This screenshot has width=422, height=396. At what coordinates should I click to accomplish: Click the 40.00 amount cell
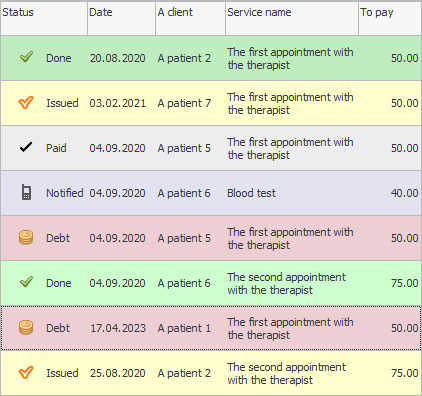pos(405,193)
